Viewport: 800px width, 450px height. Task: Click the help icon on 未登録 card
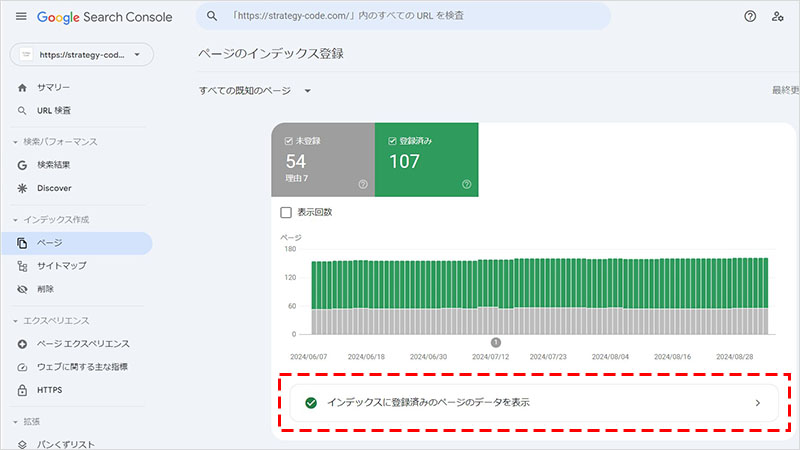tap(362, 184)
